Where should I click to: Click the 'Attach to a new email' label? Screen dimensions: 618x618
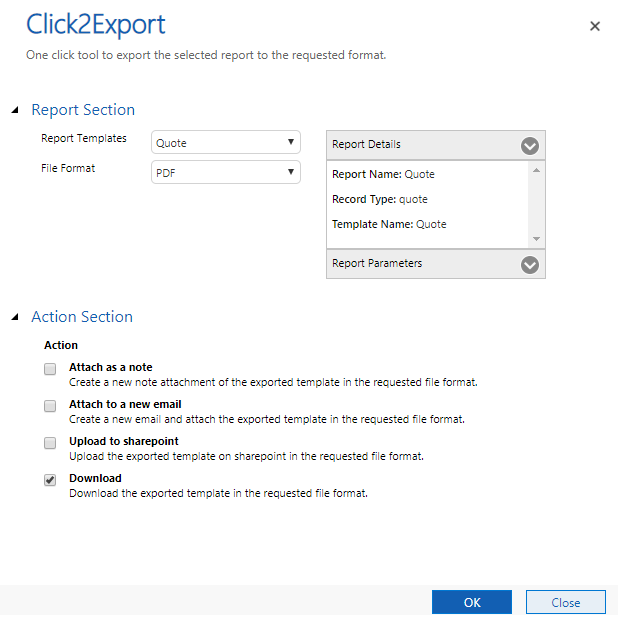click(x=125, y=404)
